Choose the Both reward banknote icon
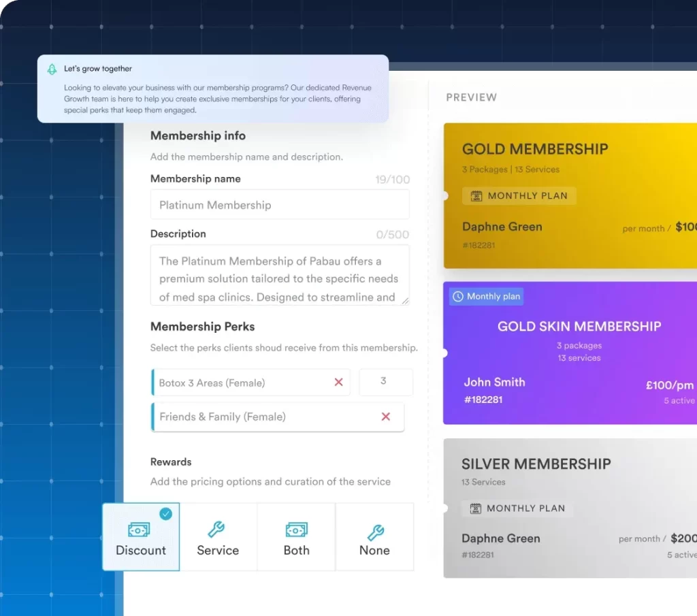Viewport: 697px width, 616px height. click(296, 529)
